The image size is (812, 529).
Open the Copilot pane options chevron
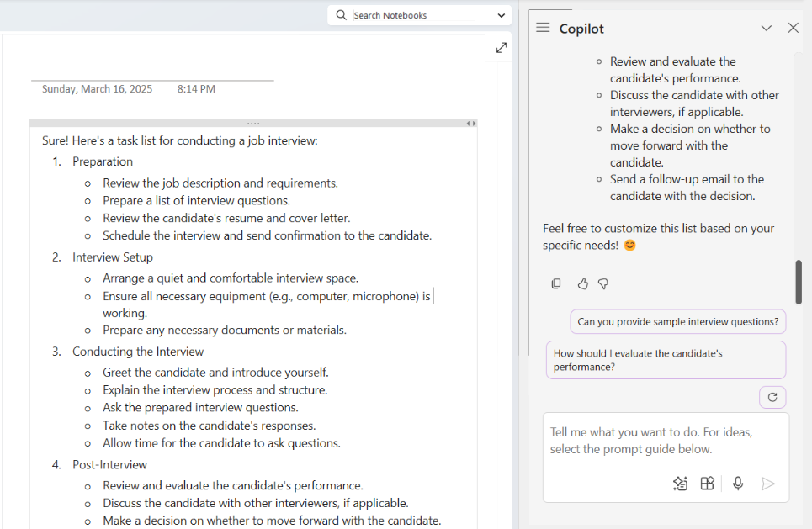point(766,28)
